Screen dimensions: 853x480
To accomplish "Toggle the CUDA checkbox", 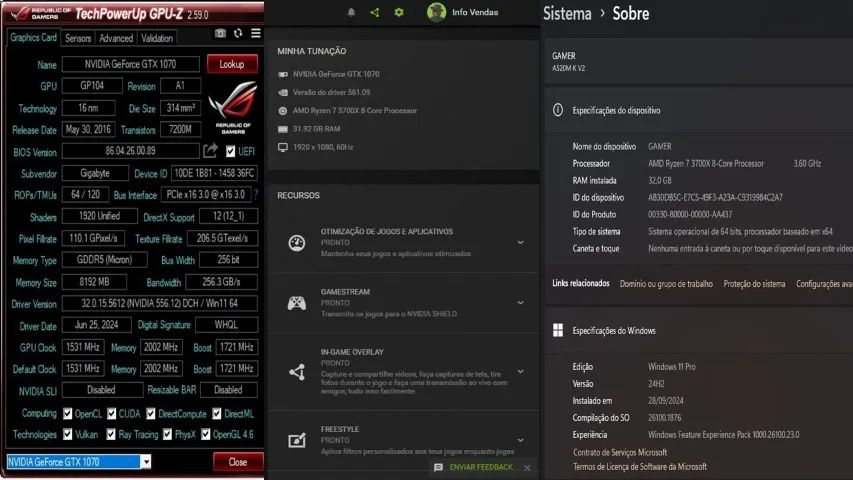I will [112, 414].
